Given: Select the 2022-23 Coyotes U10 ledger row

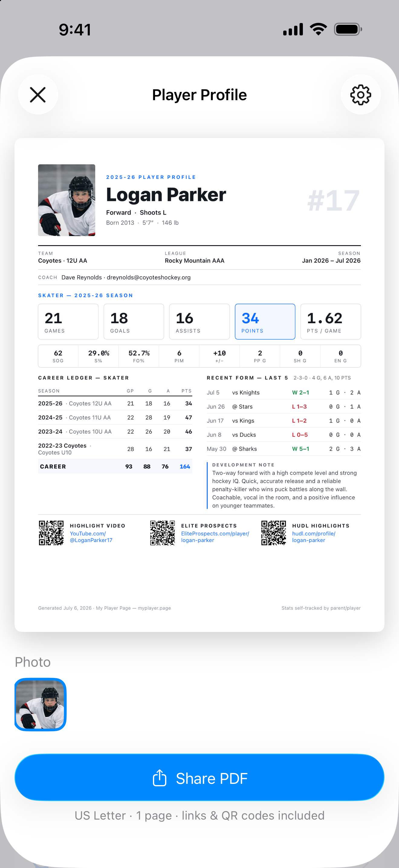Looking at the screenshot, I should coord(115,449).
